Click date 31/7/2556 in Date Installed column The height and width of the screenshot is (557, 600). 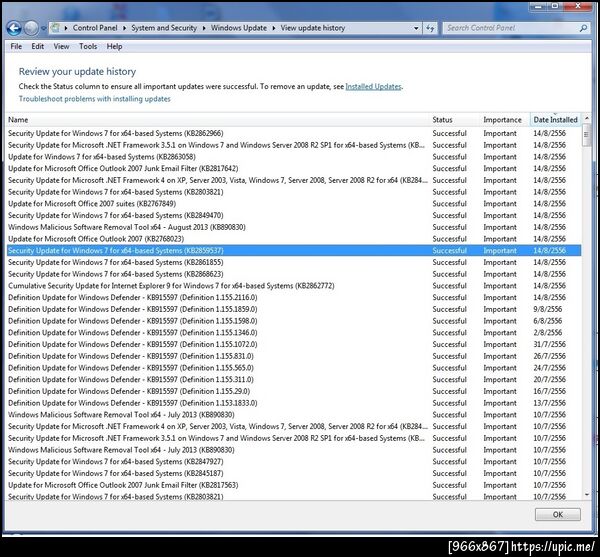coord(549,344)
